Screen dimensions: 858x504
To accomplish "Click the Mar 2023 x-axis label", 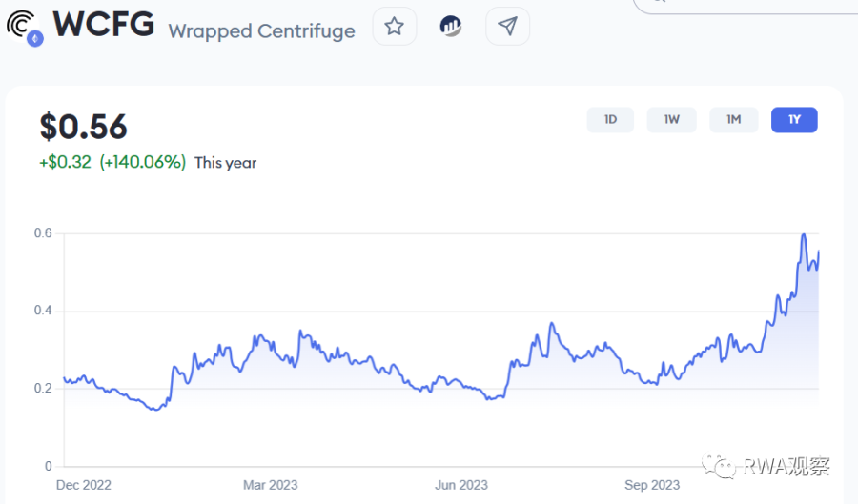I will (271, 485).
